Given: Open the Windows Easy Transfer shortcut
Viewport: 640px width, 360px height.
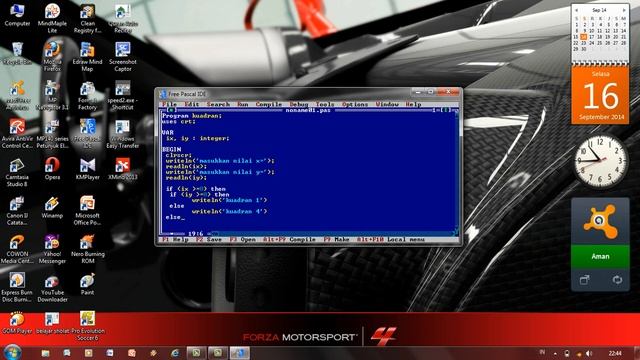Looking at the screenshot, I should 122,133.
